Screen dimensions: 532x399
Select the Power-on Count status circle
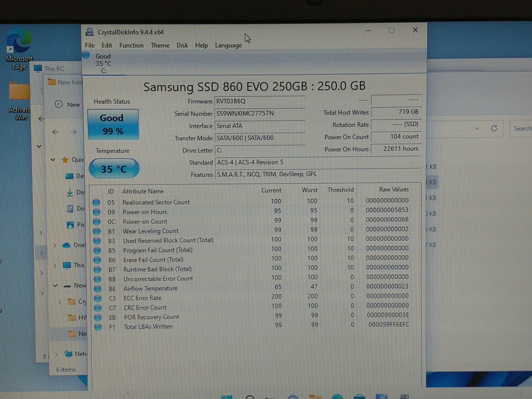coord(97,221)
